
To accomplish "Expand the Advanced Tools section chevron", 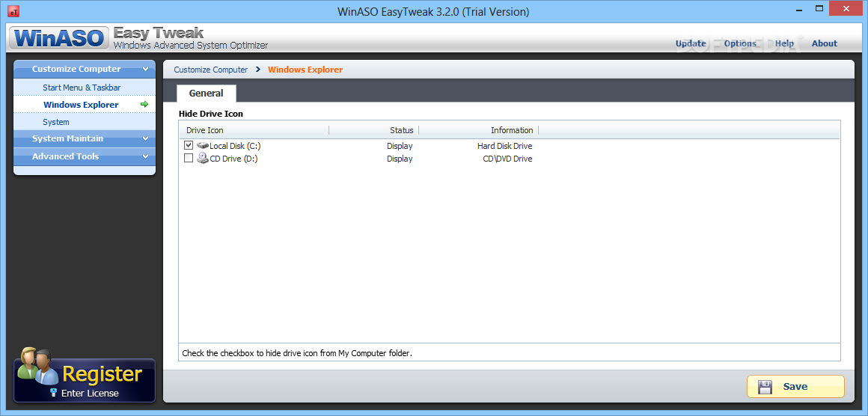I will (146, 156).
